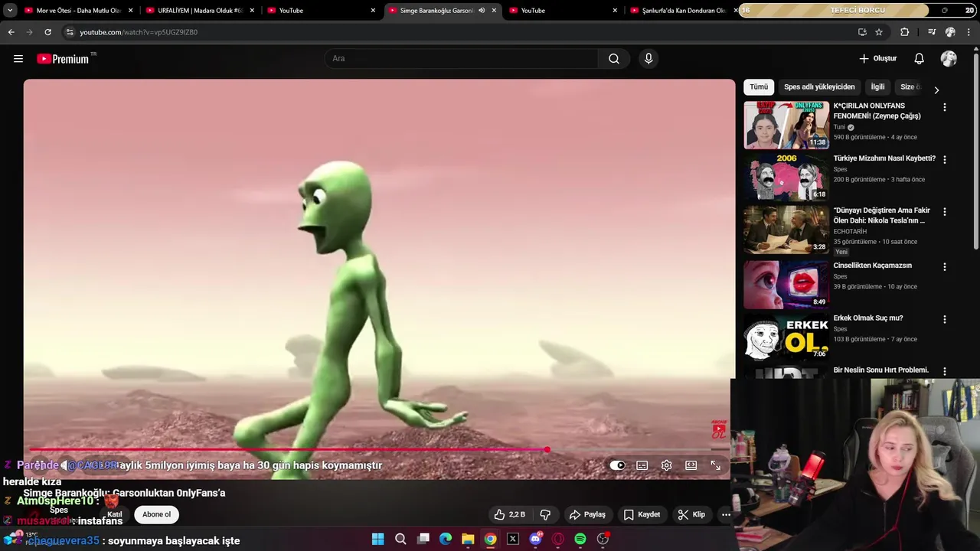This screenshot has width=980, height=551.
Task: Click the YouTube Premium logo
Action: (x=63, y=59)
